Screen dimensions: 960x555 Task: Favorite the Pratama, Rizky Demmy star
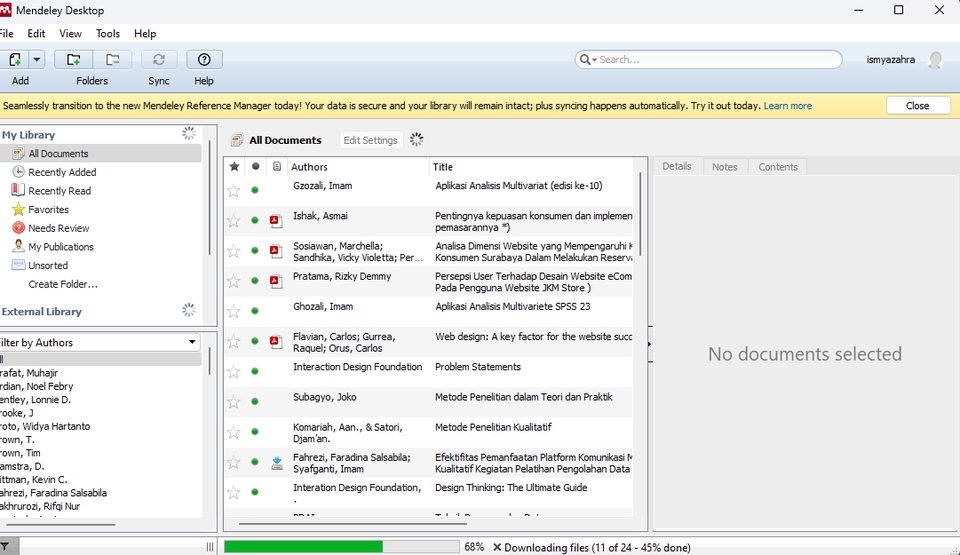tap(233, 281)
